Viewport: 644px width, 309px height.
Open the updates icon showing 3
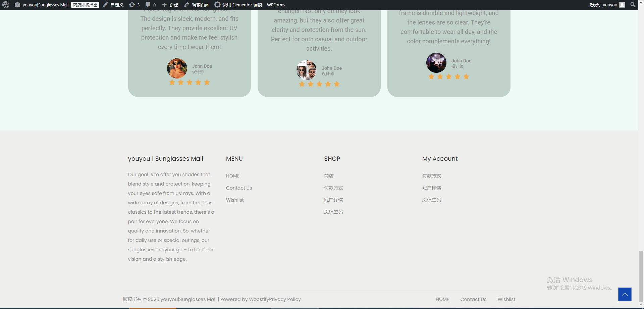[132, 5]
